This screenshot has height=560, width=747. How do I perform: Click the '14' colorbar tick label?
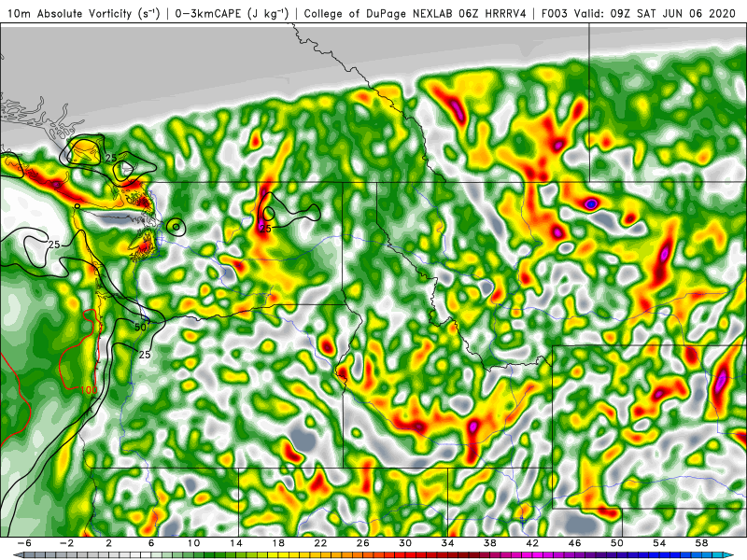[x=236, y=543]
